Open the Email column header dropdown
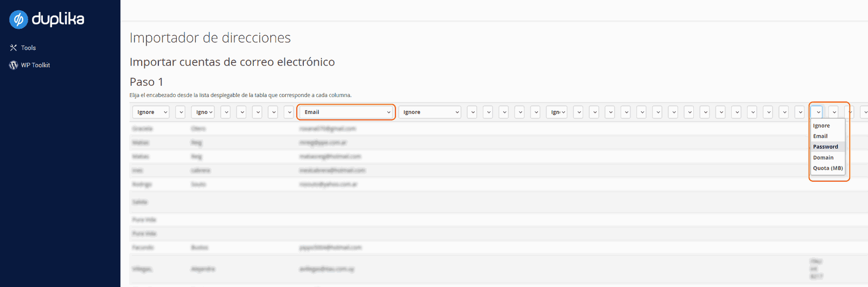The width and height of the screenshot is (868, 287). tap(346, 112)
